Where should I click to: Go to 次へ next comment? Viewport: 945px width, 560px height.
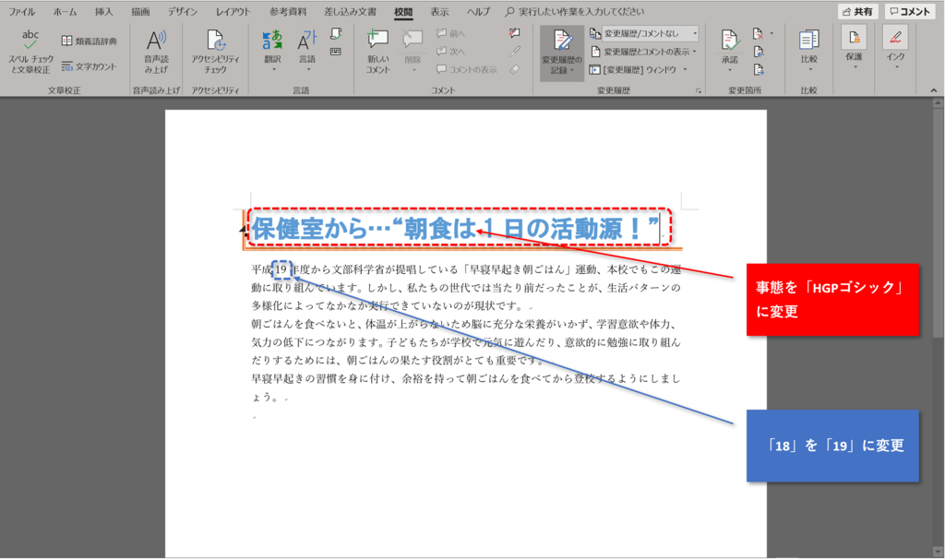click(450, 52)
